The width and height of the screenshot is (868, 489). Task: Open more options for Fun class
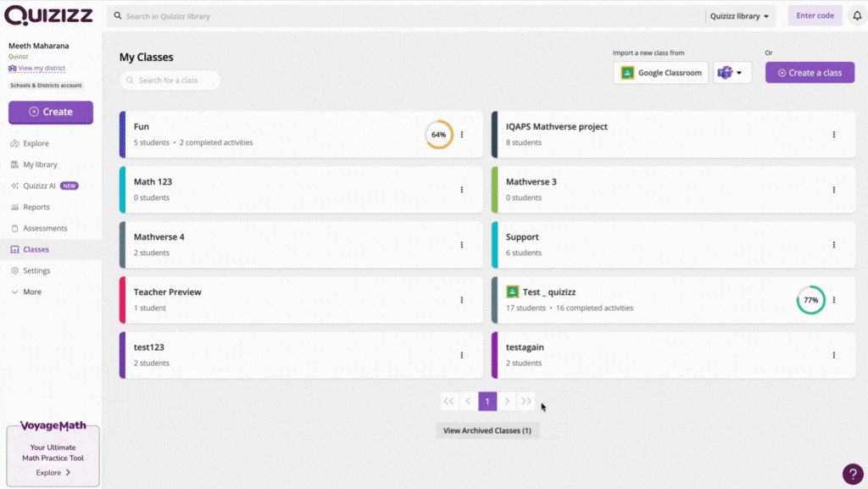click(462, 135)
